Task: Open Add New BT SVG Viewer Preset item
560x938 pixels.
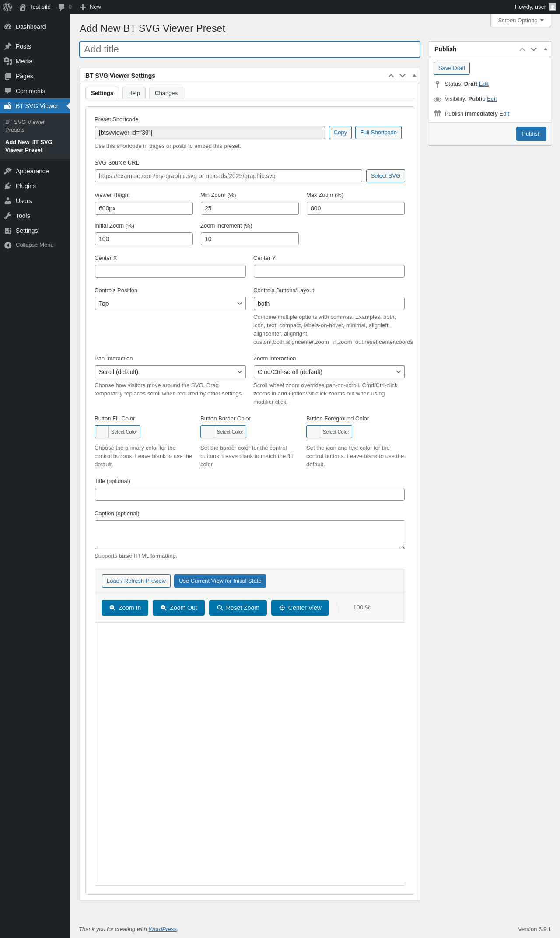Action: click(x=35, y=146)
